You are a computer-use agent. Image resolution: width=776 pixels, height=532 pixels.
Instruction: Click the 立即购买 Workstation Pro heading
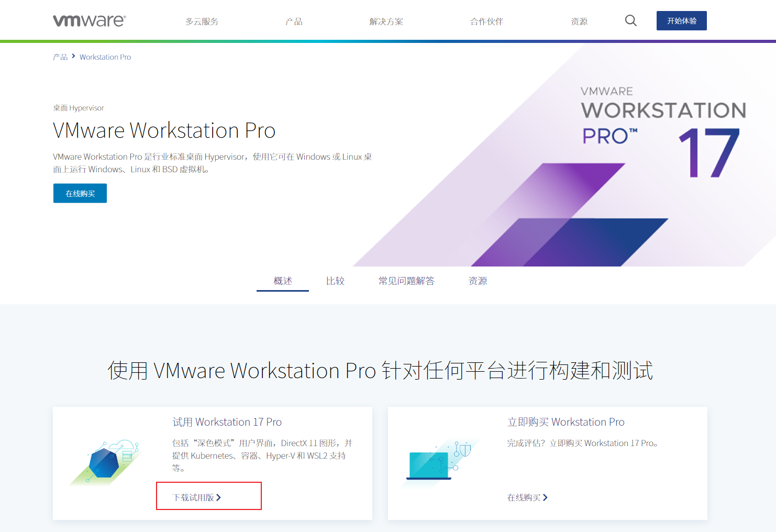pos(566,422)
